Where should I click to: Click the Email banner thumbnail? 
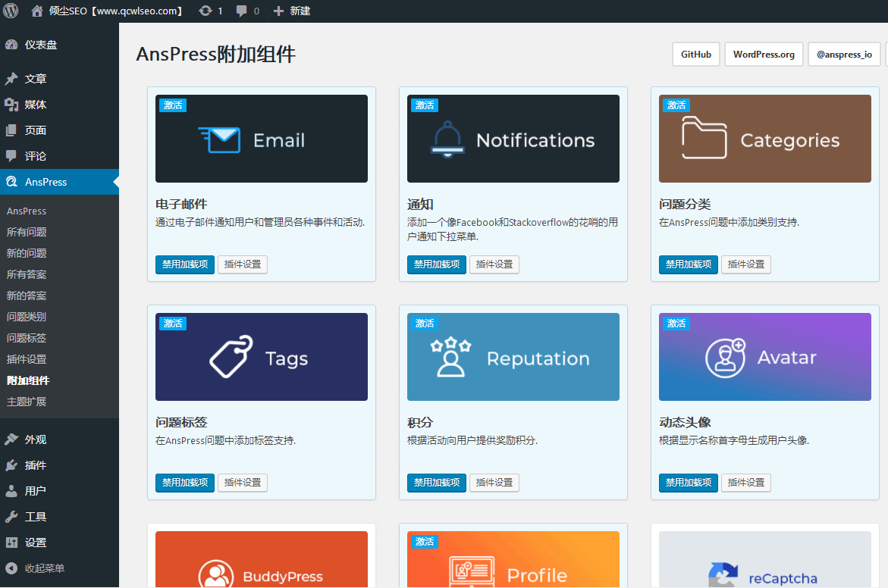[x=262, y=139]
